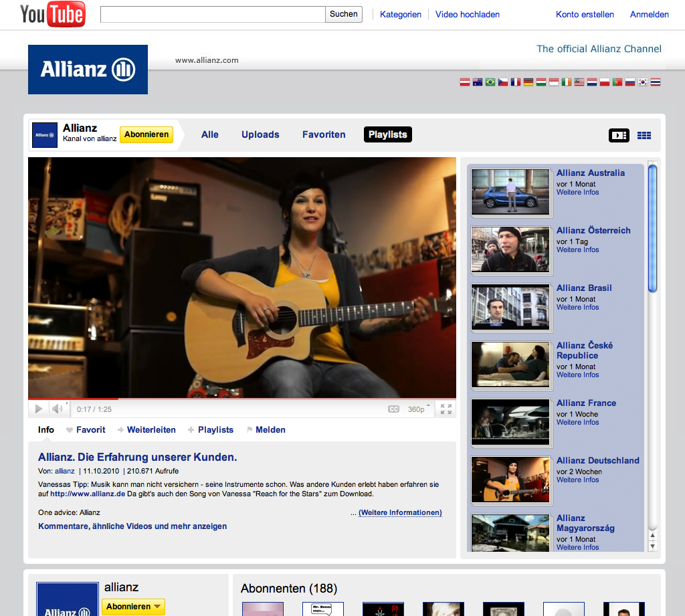Open the Video hochladen link
The width and height of the screenshot is (685, 616).
(x=468, y=15)
